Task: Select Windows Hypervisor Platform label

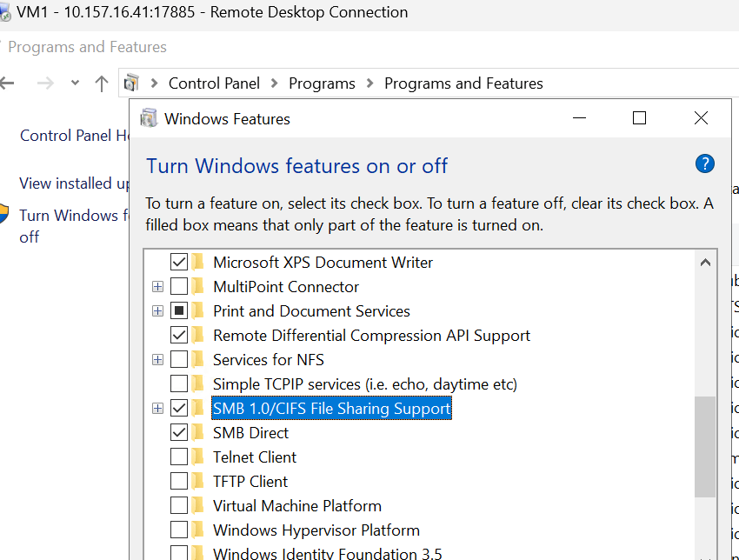Action: pyautogui.click(x=316, y=530)
